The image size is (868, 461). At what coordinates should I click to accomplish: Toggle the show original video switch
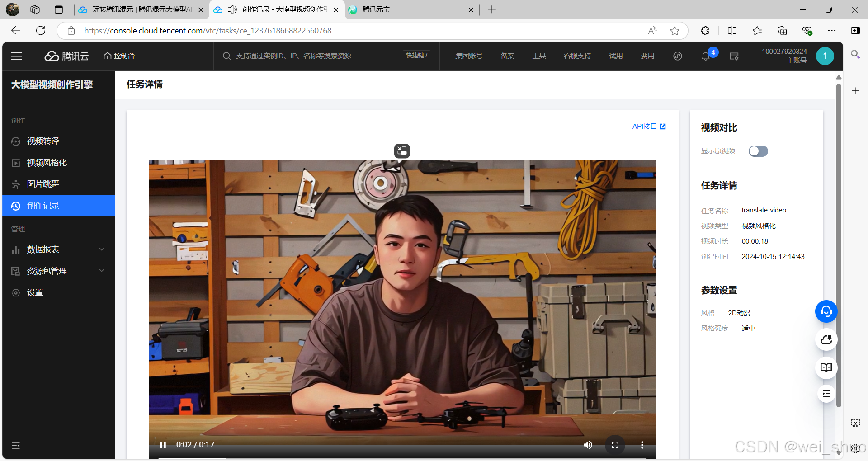(758, 151)
